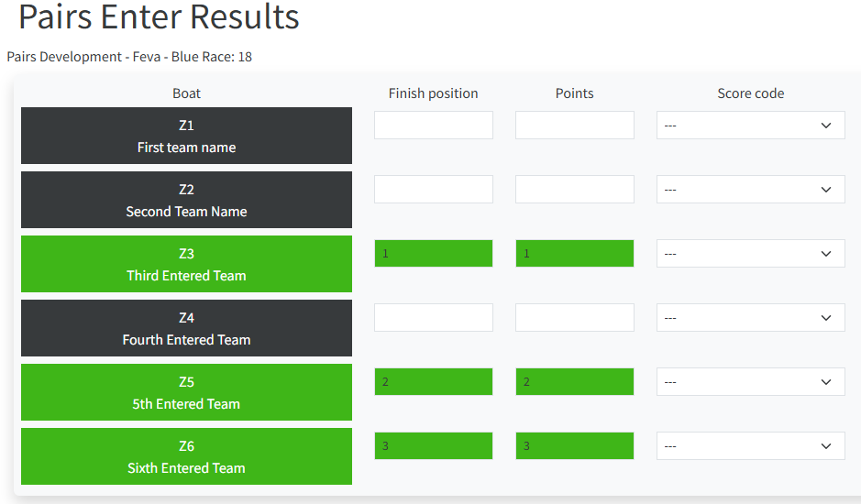Screen dimensions: 861x504
Task: Open Score code dropdown for Z3
Action: click(750, 254)
